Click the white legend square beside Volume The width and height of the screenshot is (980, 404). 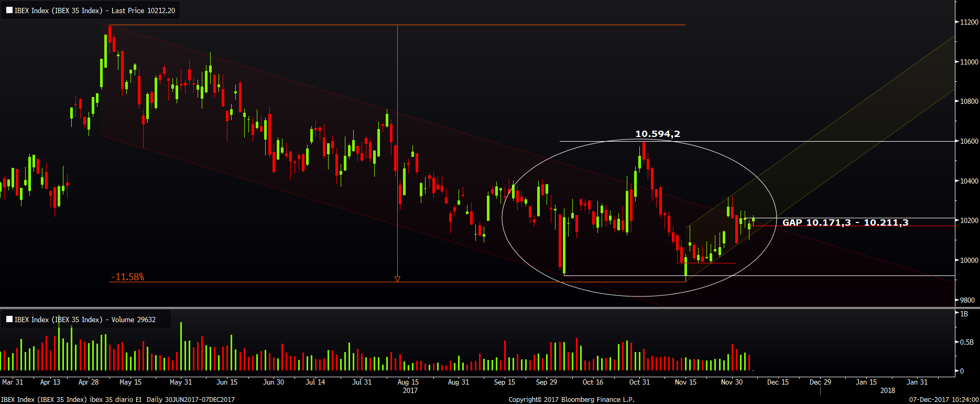tap(9, 319)
